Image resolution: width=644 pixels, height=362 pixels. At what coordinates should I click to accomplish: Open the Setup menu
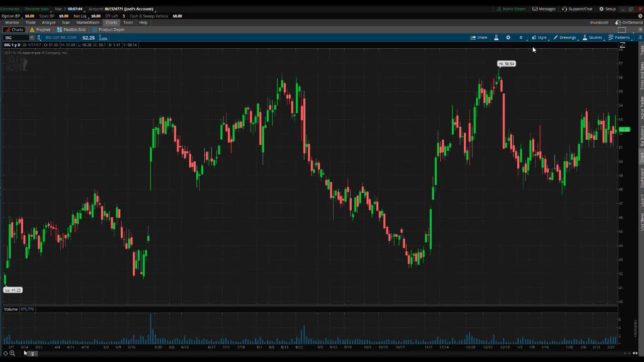click(607, 9)
